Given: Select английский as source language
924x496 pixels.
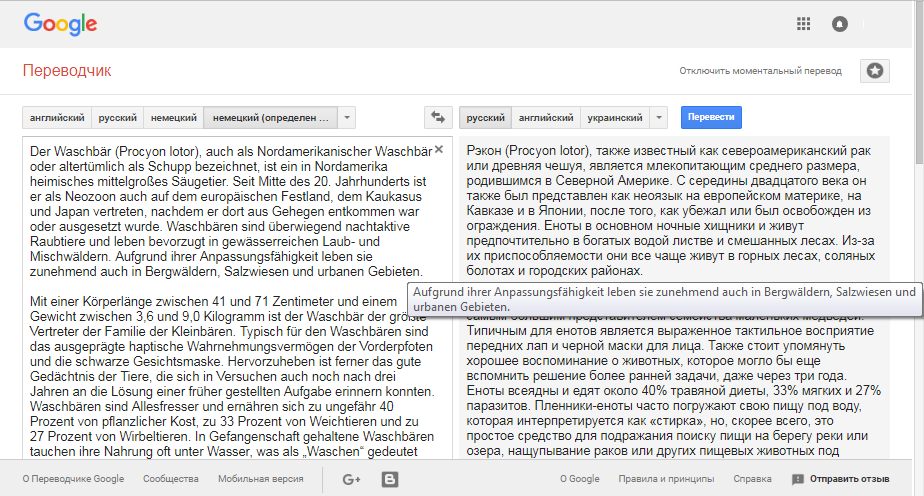Looking at the screenshot, I should pos(57,117).
